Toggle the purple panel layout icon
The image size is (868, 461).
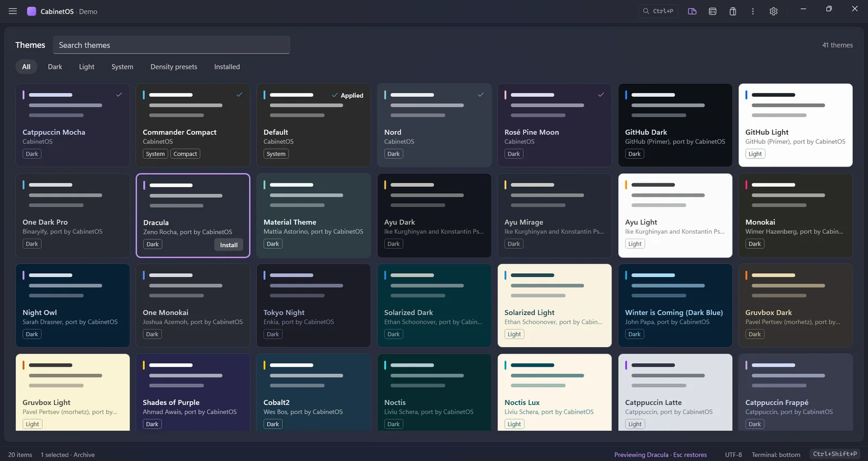(x=692, y=11)
